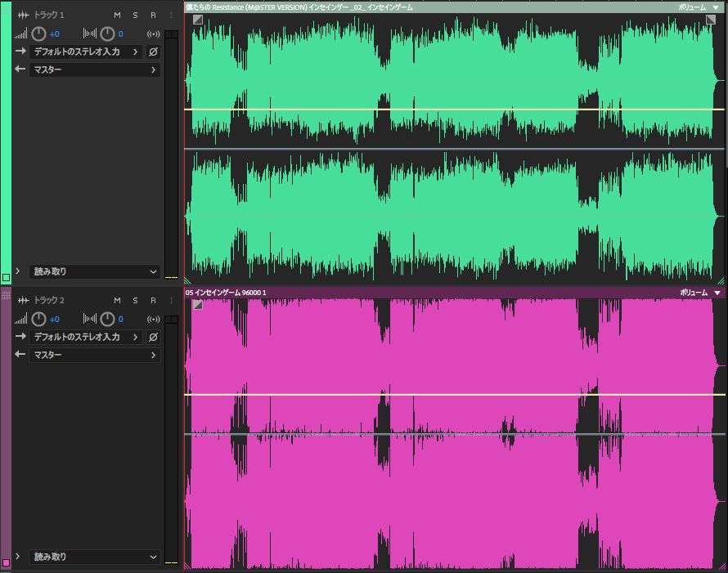Arm Track 1 for recording with R
The image size is (728, 573).
[153, 16]
